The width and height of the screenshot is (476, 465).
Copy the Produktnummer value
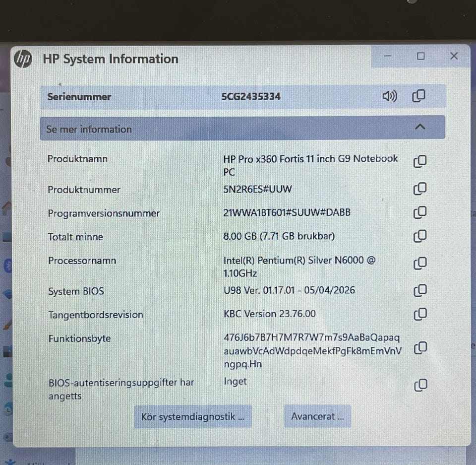(x=420, y=189)
